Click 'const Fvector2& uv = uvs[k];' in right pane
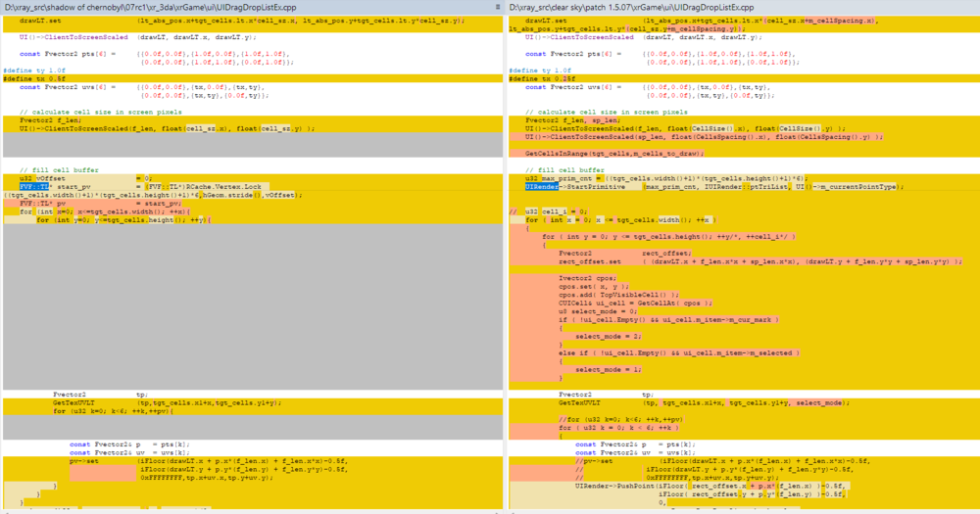Screen dimensions: 980x514 tap(635, 452)
